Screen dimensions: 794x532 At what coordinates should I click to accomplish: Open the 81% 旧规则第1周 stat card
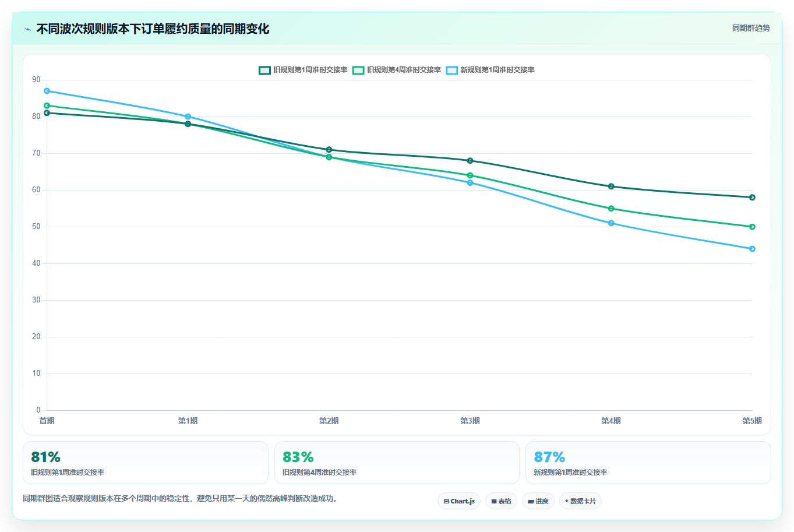[146, 463]
